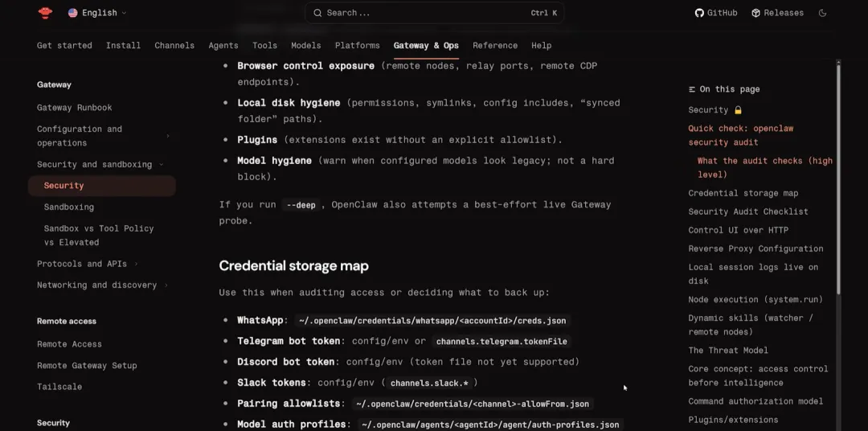Jump to Core concept: access control before intelligence
This screenshot has width=868, height=431.
pyautogui.click(x=758, y=376)
